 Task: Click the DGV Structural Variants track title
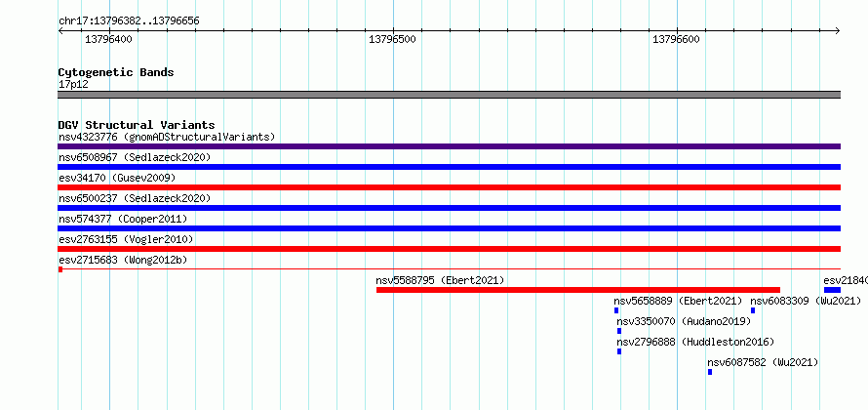coord(137,125)
